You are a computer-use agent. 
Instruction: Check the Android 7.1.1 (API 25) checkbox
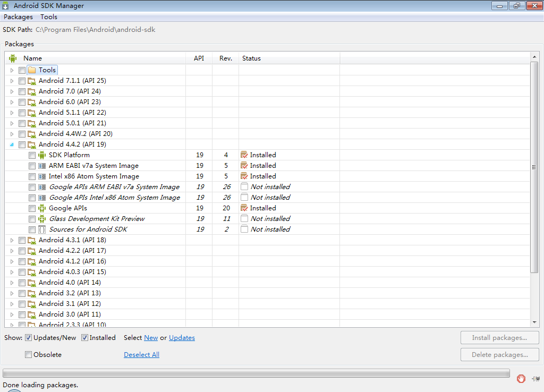22,81
